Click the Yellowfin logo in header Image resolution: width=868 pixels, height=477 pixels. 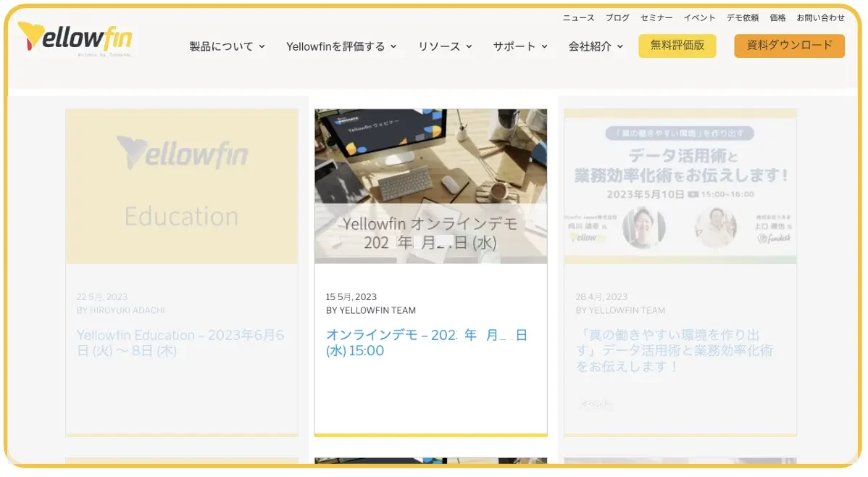pyautogui.click(x=75, y=39)
